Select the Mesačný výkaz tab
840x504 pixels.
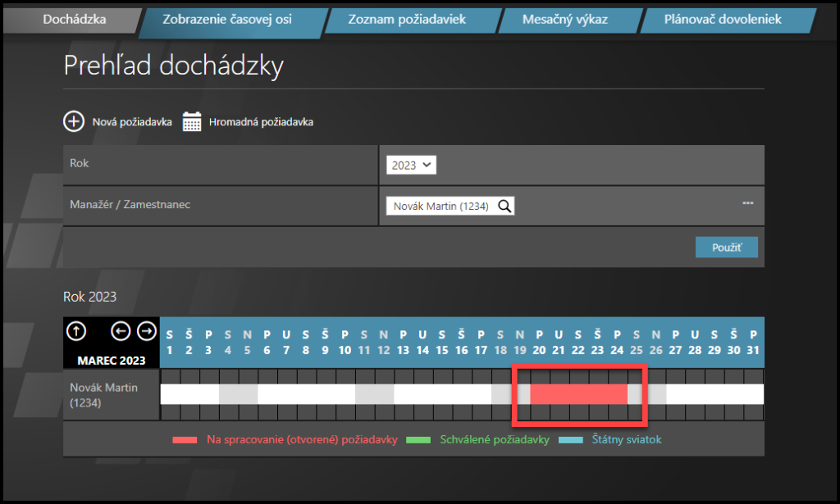564,20
